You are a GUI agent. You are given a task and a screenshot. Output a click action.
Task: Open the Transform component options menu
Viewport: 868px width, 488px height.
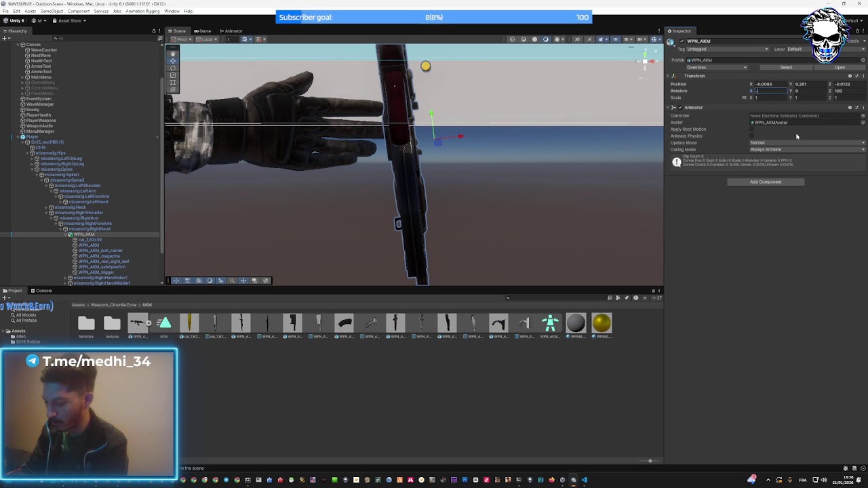(863, 76)
